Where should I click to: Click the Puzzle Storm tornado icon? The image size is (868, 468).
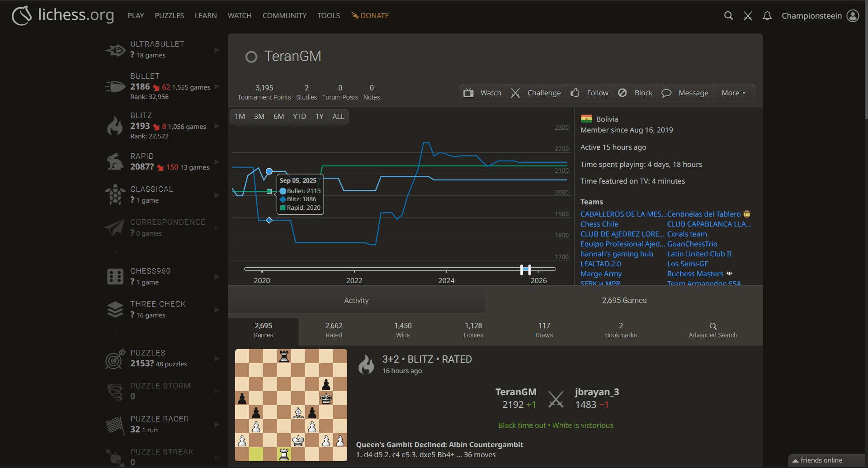[x=115, y=392]
